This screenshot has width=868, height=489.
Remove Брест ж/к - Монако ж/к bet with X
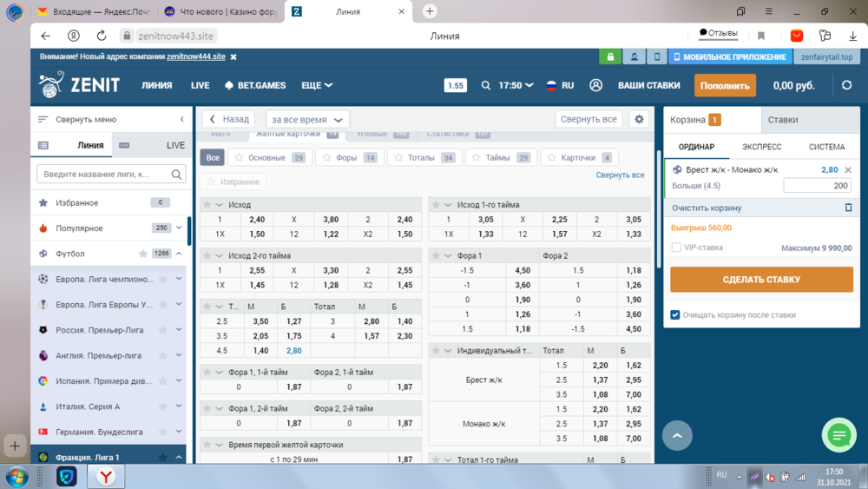[x=847, y=170]
